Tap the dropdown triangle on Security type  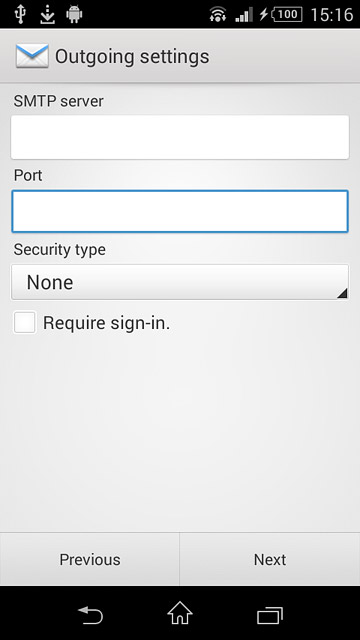[x=342, y=293]
